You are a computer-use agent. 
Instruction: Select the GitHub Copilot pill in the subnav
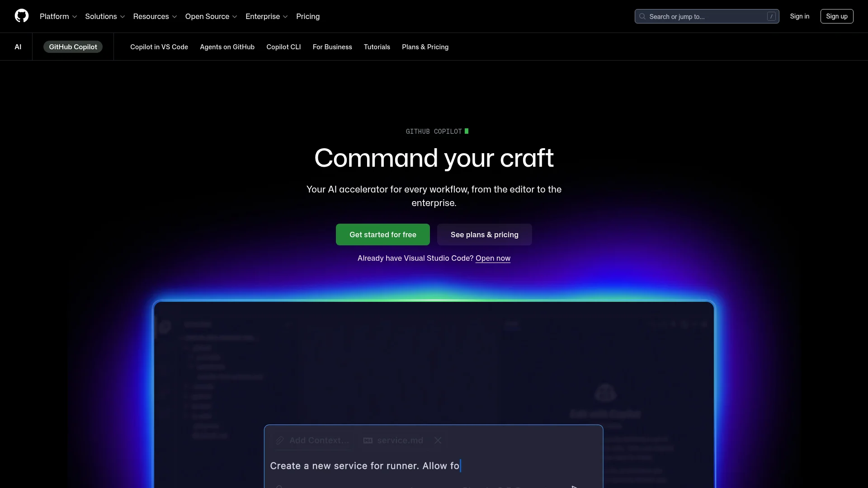click(73, 47)
